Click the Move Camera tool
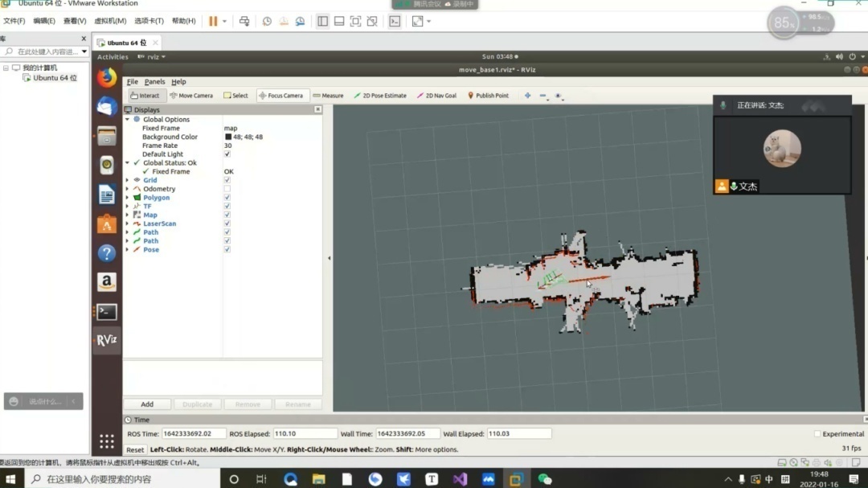868x488 pixels. [191, 96]
